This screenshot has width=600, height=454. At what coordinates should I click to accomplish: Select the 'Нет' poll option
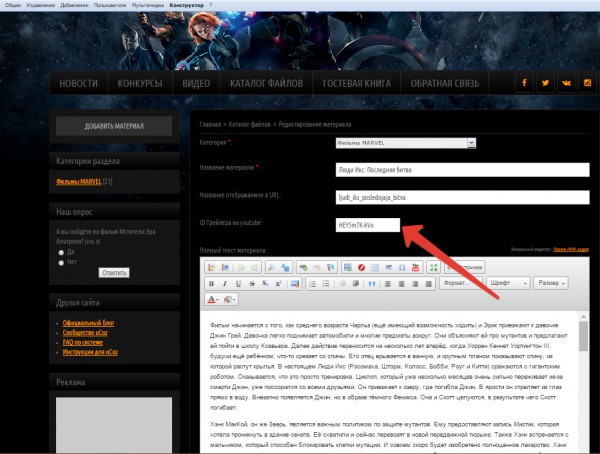click(61, 263)
